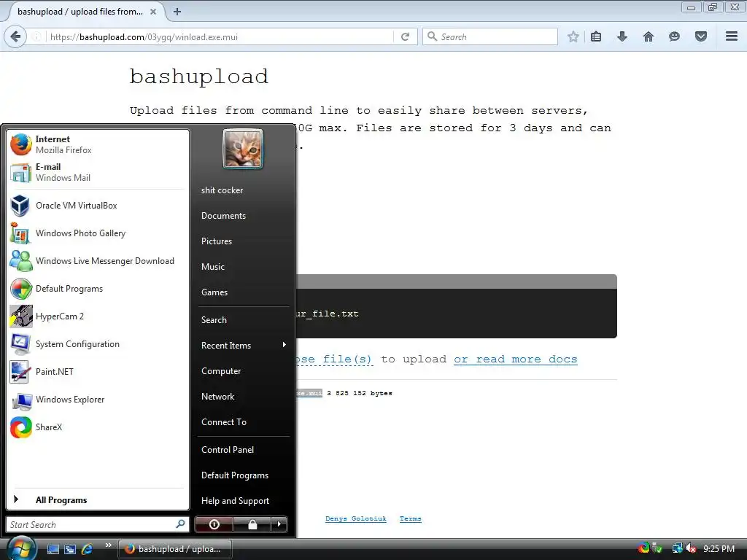Open Terms footer link

(411, 518)
